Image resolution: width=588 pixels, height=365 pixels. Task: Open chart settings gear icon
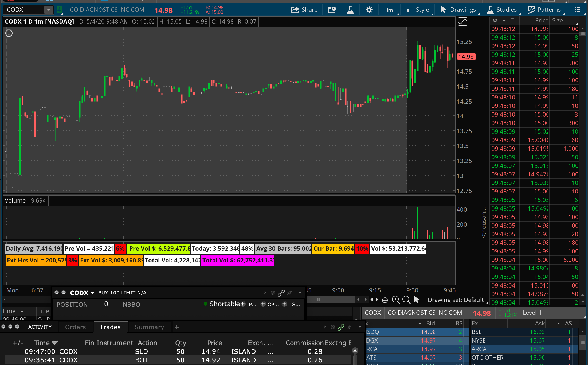(369, 10)
